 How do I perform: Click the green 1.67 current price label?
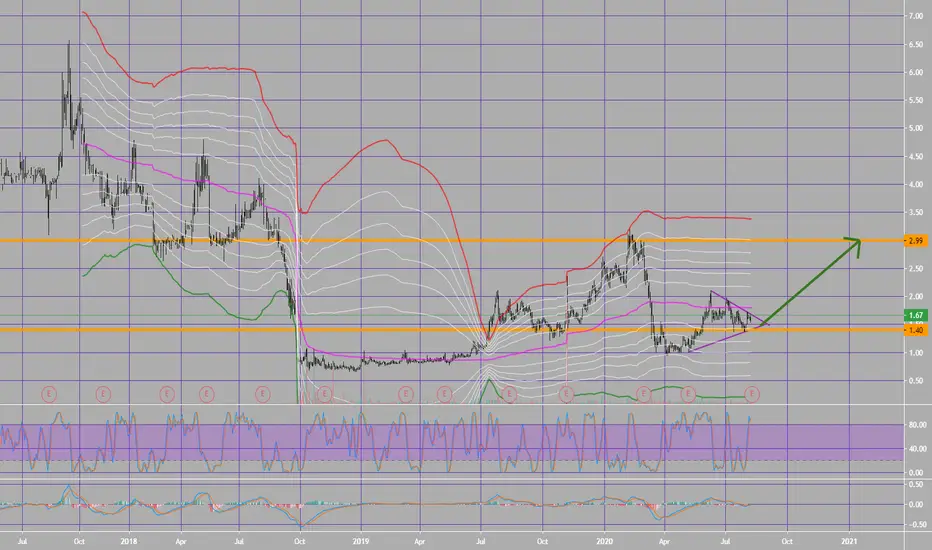[x=915, y=315]
